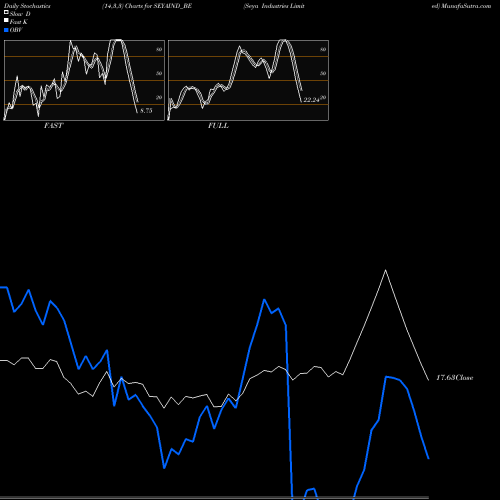The image size is (500, 500).
Task: Click the 80 level label in FAST chart
Action: pos(159,49)
